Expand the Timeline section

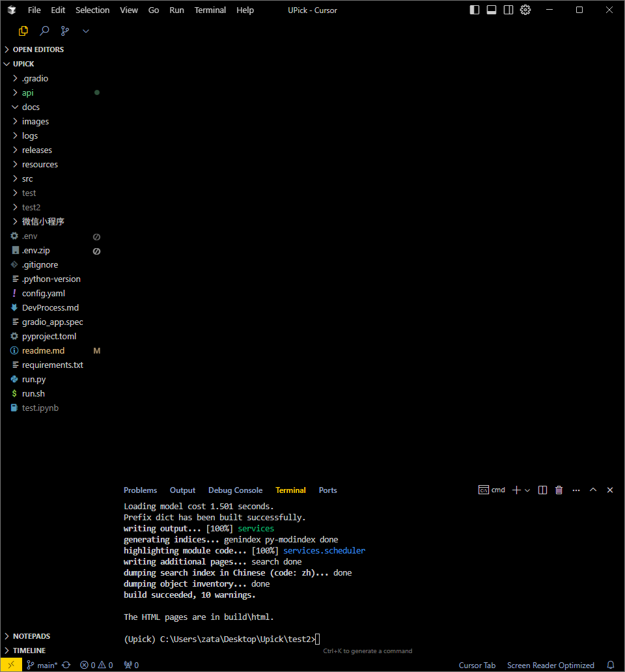[x=52, y=651]
